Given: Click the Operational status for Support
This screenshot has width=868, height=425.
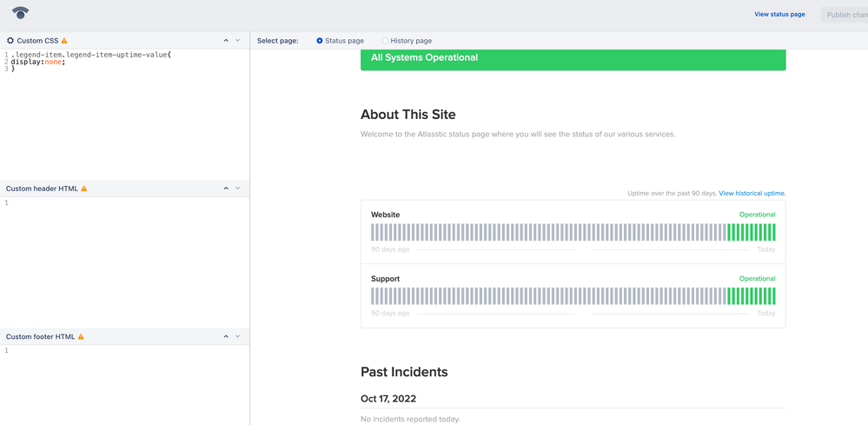Looking at the screenshot, I should tap(758, 279).
